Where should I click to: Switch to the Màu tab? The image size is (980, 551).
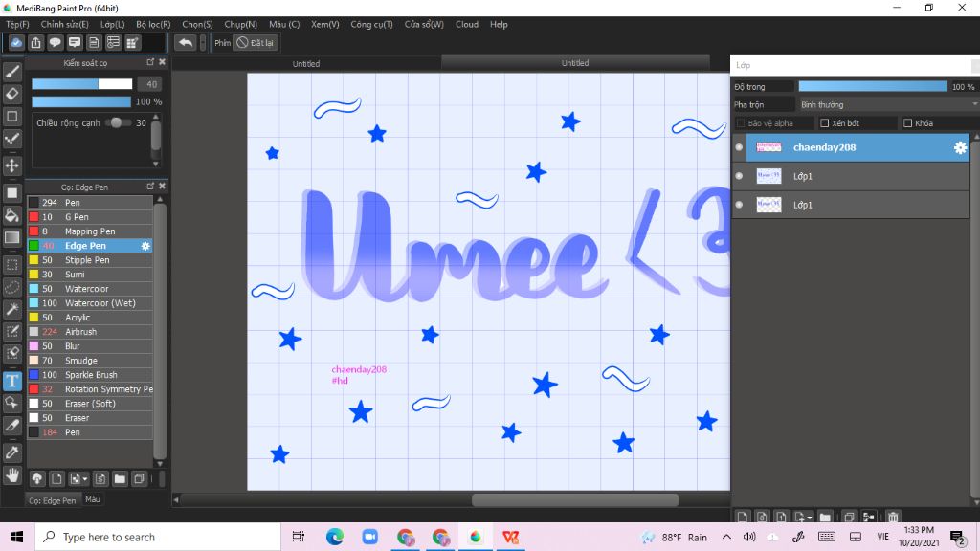pyautogui.click(x=93, y=499)
